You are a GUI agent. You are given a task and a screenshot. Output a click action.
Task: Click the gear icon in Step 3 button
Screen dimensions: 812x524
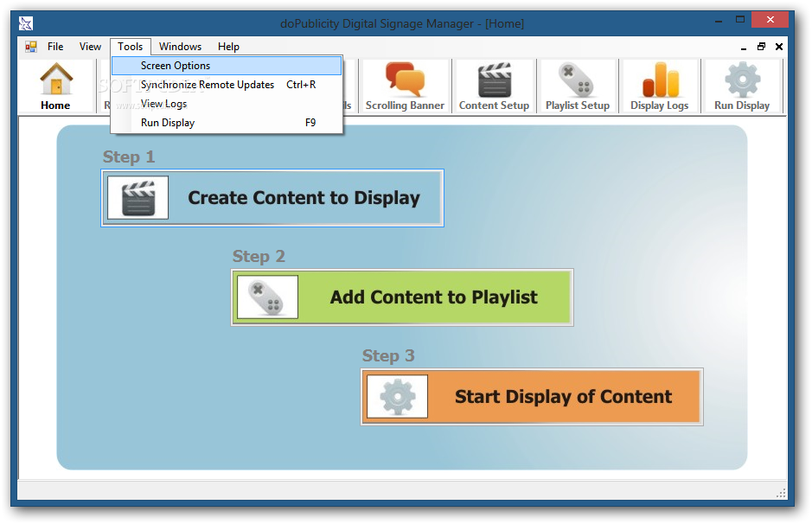coord(397,397)
